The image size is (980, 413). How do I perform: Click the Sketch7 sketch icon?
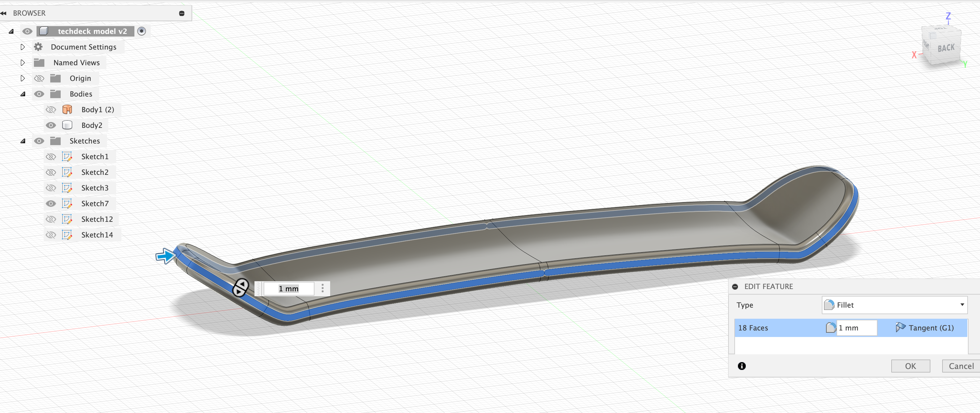pyautogui.click(x=67, y=204)
